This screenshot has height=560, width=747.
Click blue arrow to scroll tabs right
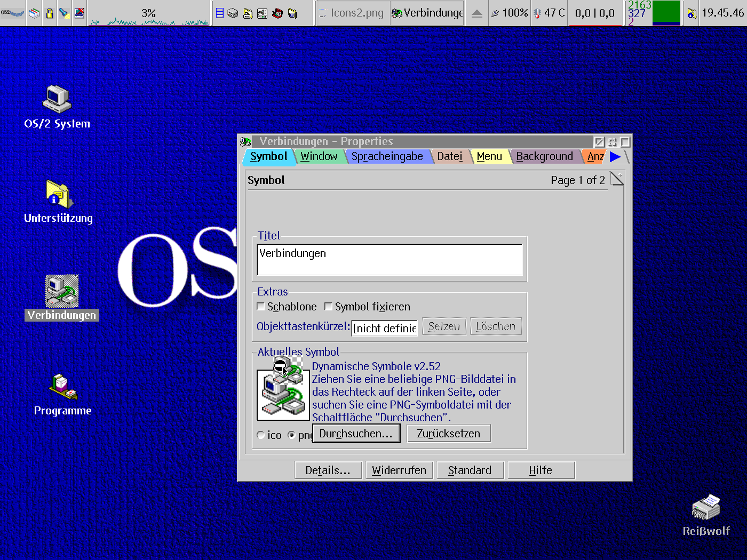[x=615, y=156]
